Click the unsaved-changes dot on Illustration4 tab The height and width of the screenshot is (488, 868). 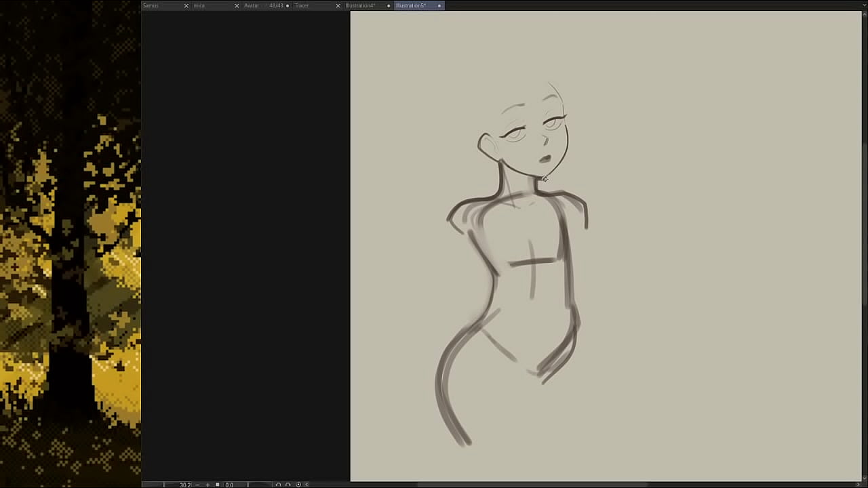click(389, 5)
